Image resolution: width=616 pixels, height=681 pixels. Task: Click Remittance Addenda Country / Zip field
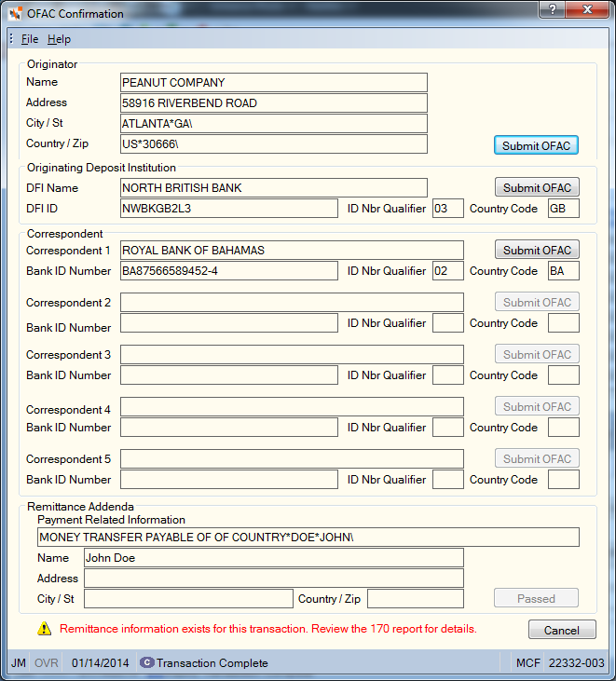click(416, 598)
